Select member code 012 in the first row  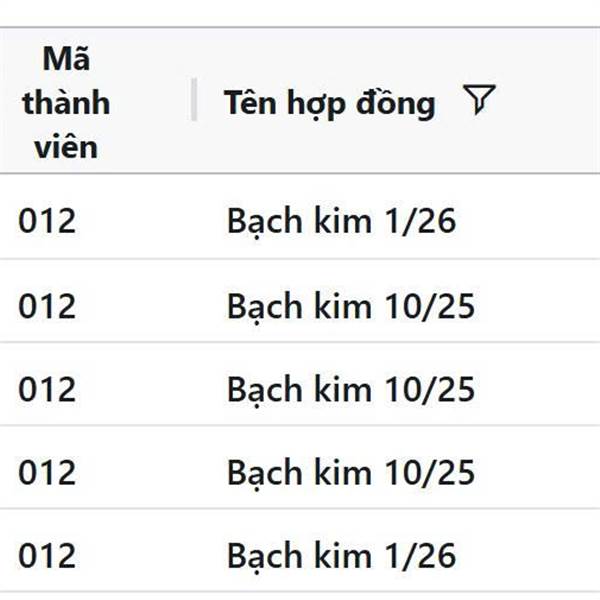[47, 221]
